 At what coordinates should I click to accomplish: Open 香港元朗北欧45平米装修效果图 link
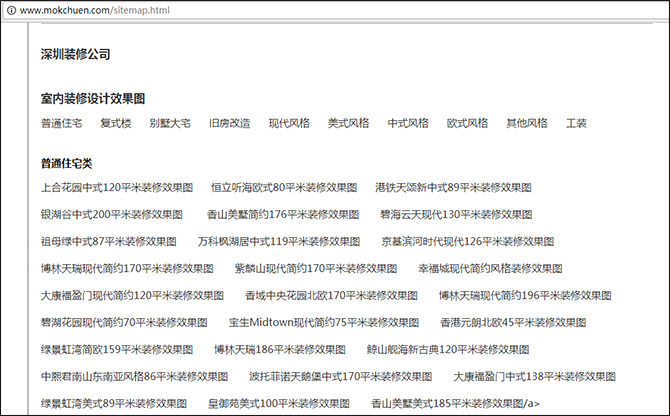(513, 322)
